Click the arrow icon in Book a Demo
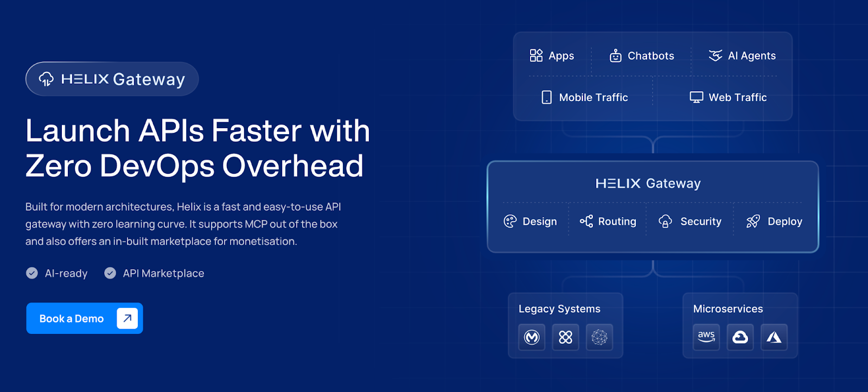868x392 pixels. [x=127, y=318]
